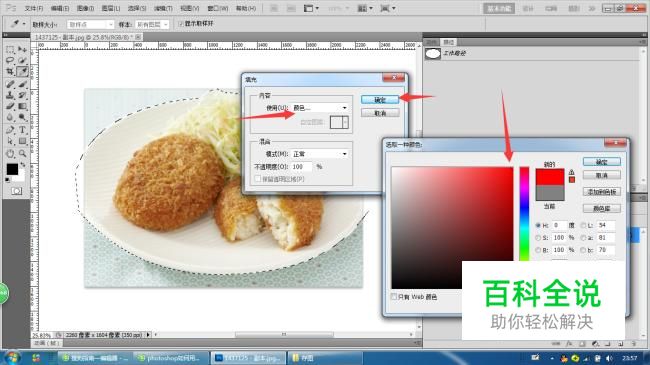Image resolution: width=650 pixels, height=365 pixels.
Task: Select the Spot Healing Brush tool
Action: click(x=10, y=85)
